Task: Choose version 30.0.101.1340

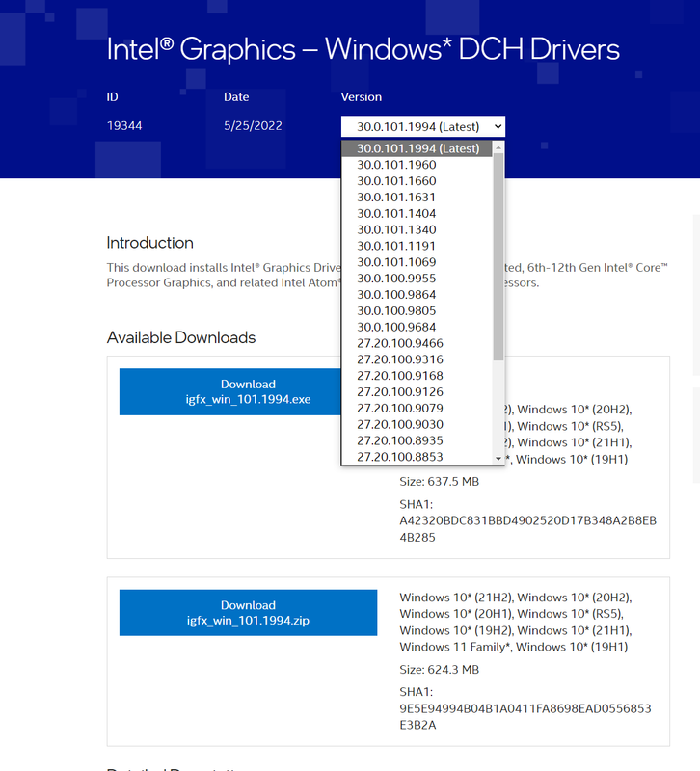Action: tap(417, 229)
